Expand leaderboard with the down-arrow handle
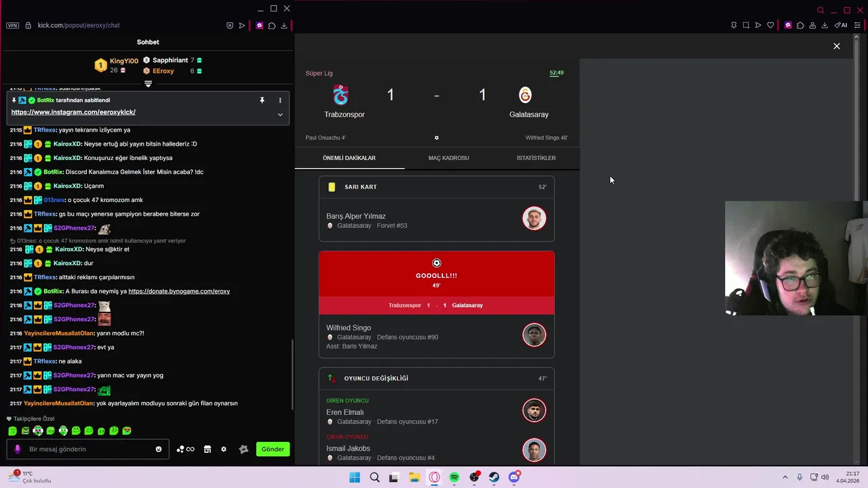 pos(148,84)
